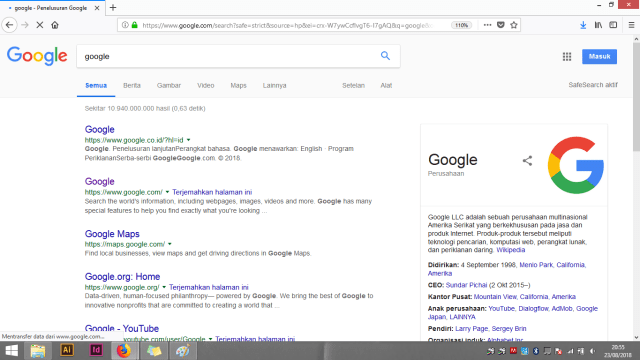640x360 pixels.
Task: Switch to the Video tab
Action: point(205,85)
